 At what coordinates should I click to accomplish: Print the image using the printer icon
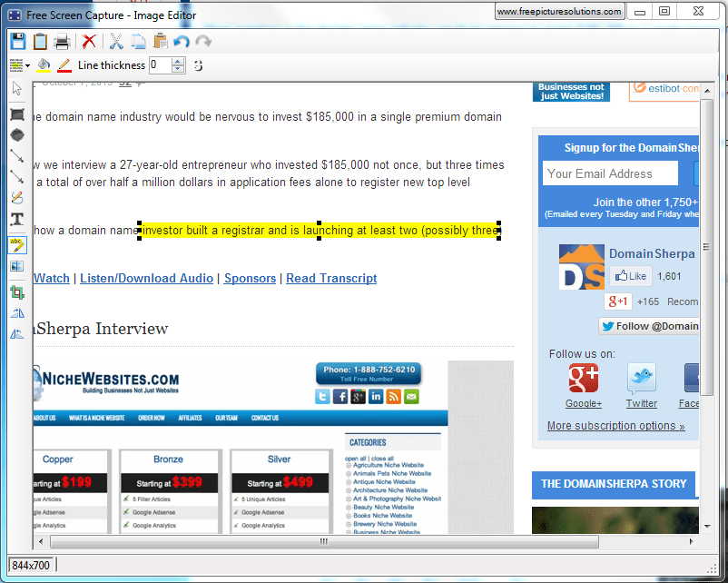(62, 42)
